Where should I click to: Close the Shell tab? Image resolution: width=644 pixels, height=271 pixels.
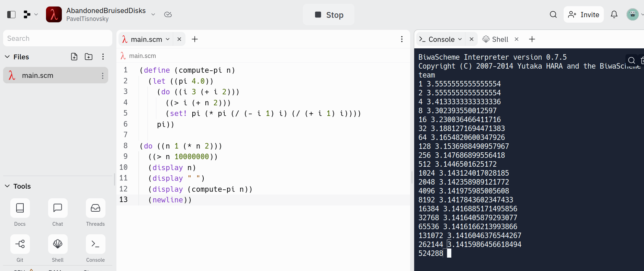[x=517, y=39]
